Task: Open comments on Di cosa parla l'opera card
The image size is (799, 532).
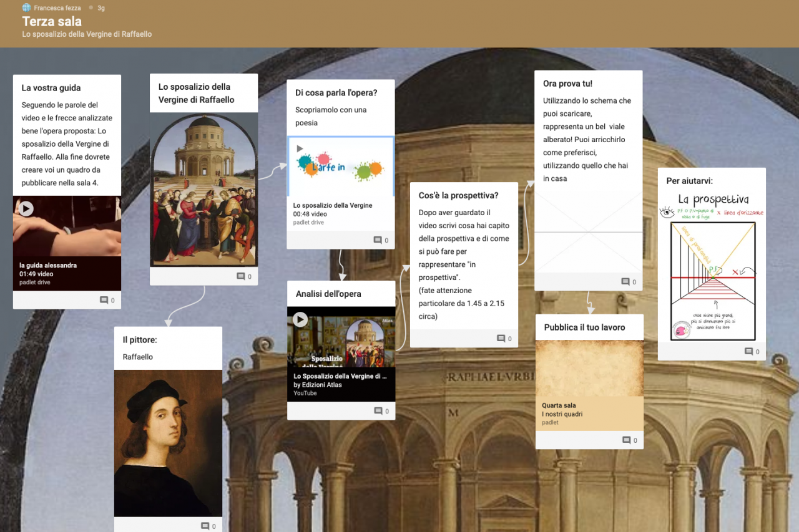Action: 381,240
